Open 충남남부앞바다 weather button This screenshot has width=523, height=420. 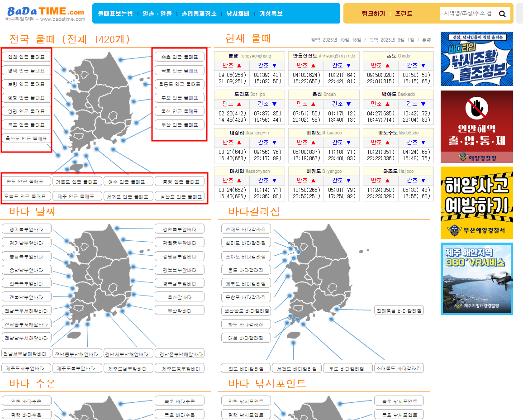[x=26, y=270]
